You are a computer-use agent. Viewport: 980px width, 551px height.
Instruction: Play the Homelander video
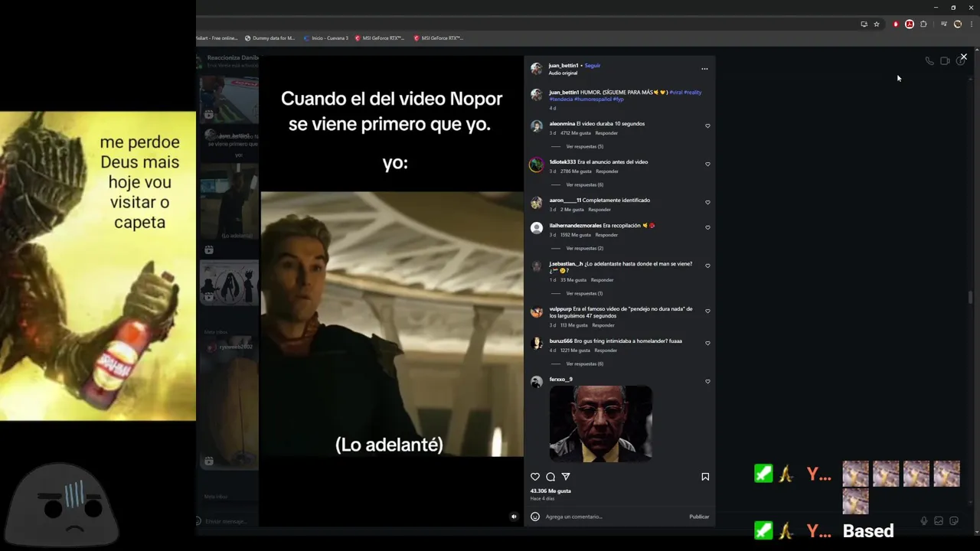pyautogui.click(x=392, y=324)
